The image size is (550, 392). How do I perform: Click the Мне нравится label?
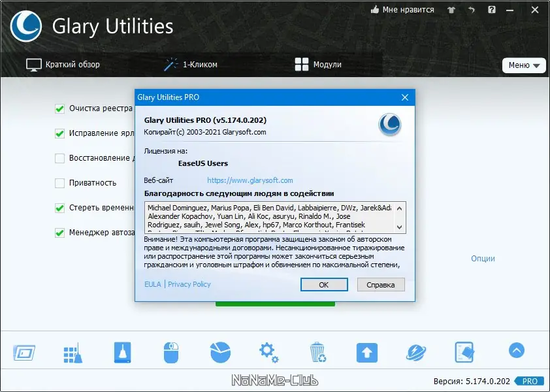408,10
